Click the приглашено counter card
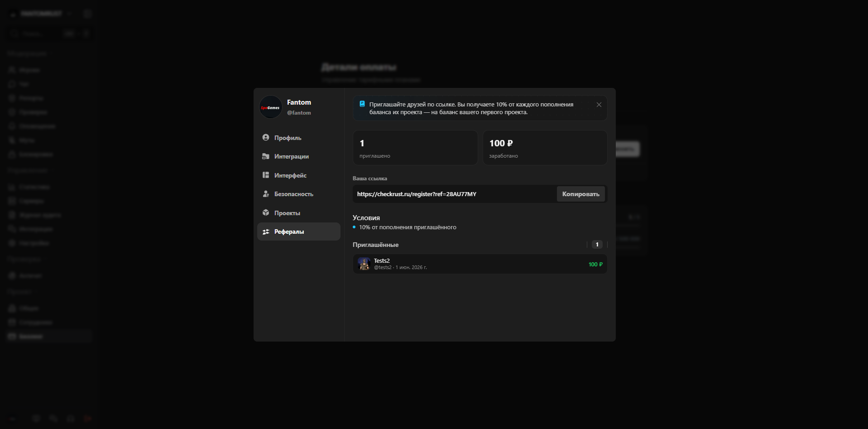868x429 pixels. click(415, 148)
